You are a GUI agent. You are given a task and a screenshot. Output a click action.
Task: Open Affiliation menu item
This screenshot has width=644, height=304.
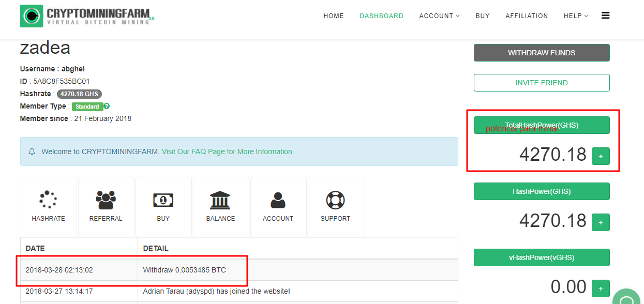527,16
